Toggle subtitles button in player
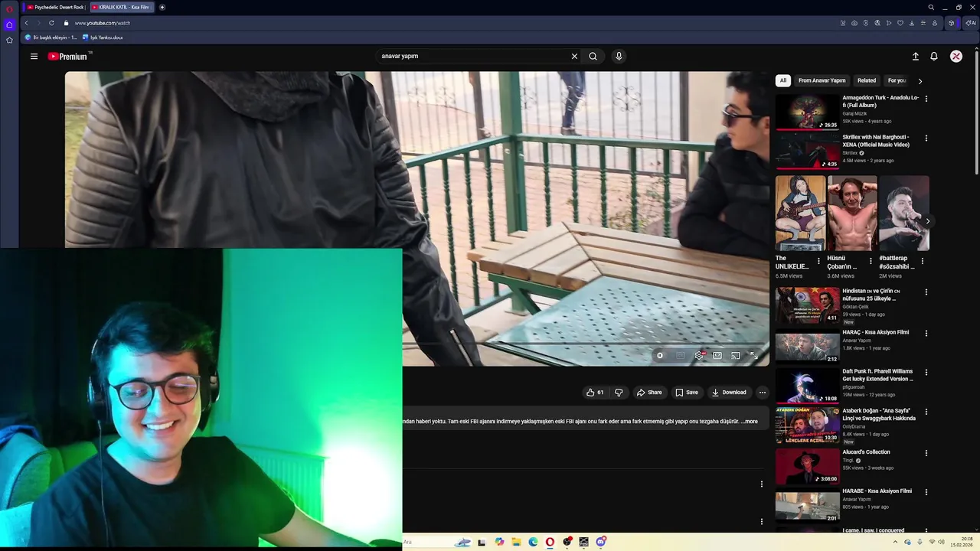The height and width of the screenshot is (551, 980). click(681, 355)
